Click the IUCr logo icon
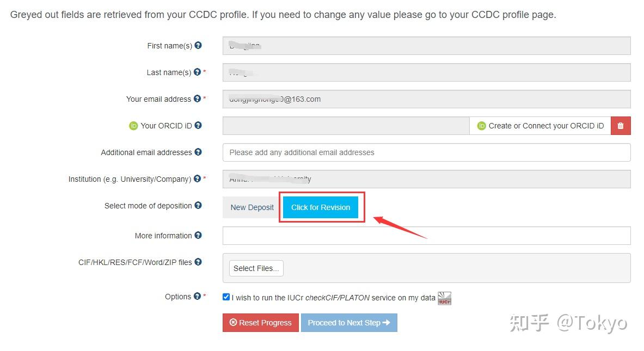 coord(445,298)
